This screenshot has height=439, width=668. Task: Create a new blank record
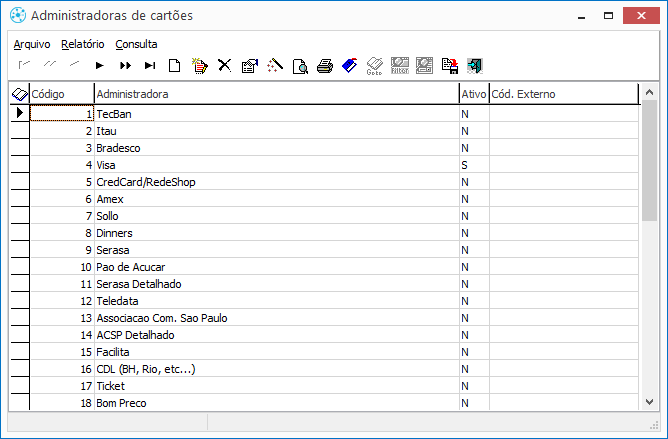tap(175, 66)
